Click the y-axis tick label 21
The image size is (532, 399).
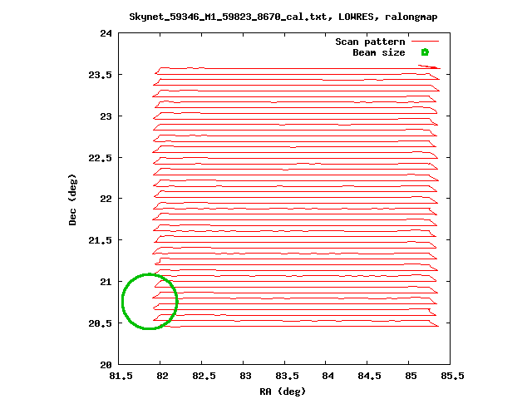point(106,282)
